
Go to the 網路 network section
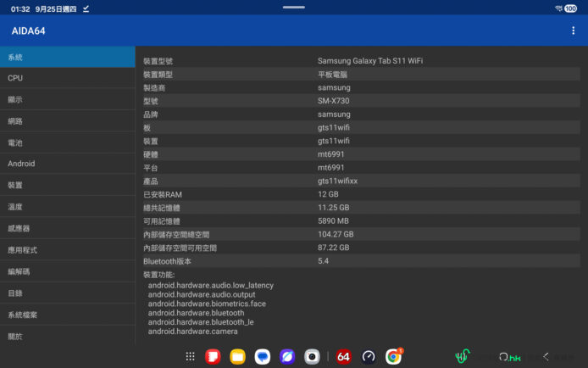(x=68, y=120)
